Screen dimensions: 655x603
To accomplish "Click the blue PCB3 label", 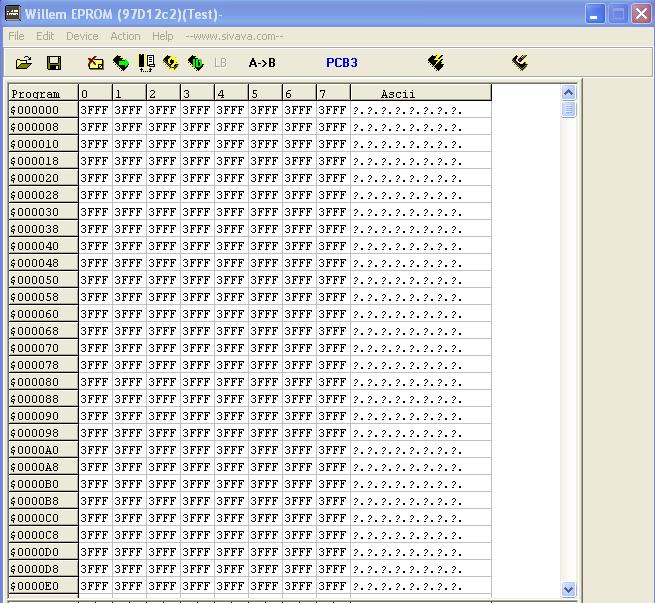I will tap(341, 63).
